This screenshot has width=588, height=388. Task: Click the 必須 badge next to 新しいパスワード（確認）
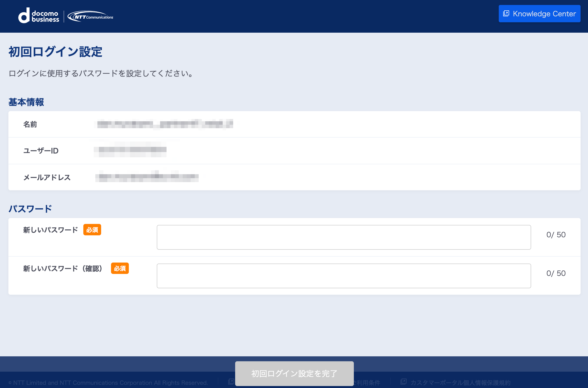(x=120, y=268)
